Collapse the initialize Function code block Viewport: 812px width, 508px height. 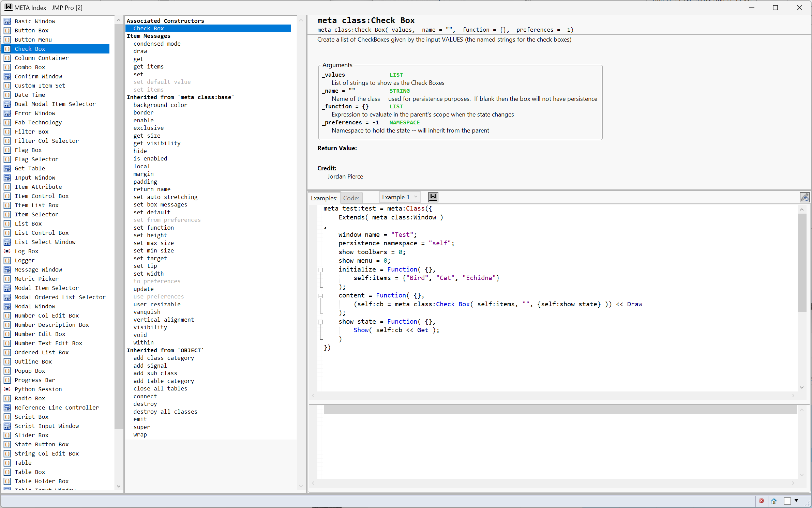[x=320, y=270]
